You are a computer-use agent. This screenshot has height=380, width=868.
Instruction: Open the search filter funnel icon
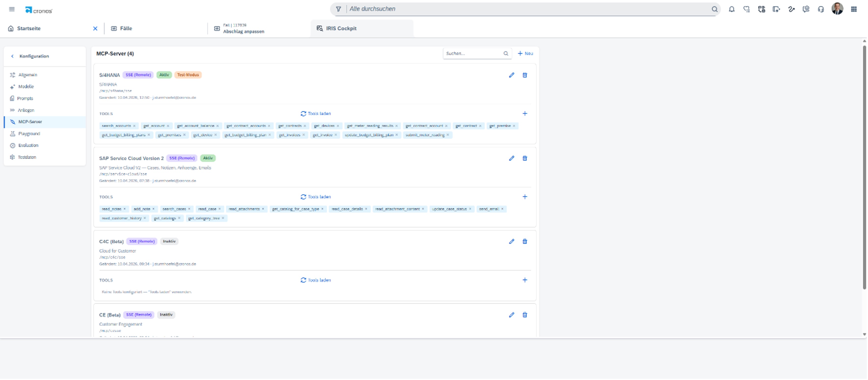(x=338, y=9)
